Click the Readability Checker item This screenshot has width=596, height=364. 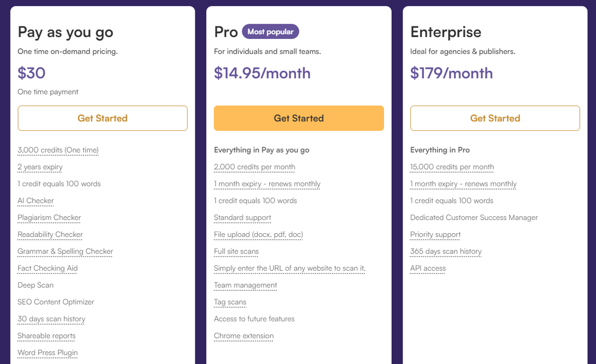(50, 235)
